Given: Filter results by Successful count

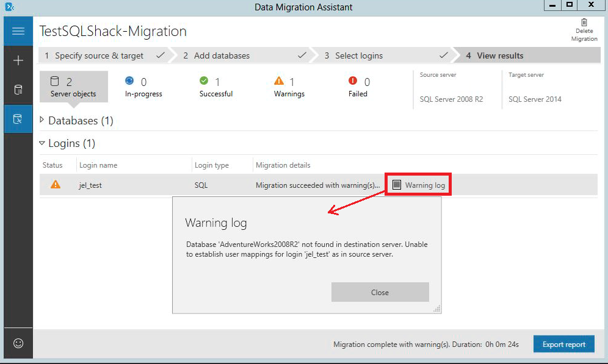Looking at the screenshot, I should [x=215, y=87].
